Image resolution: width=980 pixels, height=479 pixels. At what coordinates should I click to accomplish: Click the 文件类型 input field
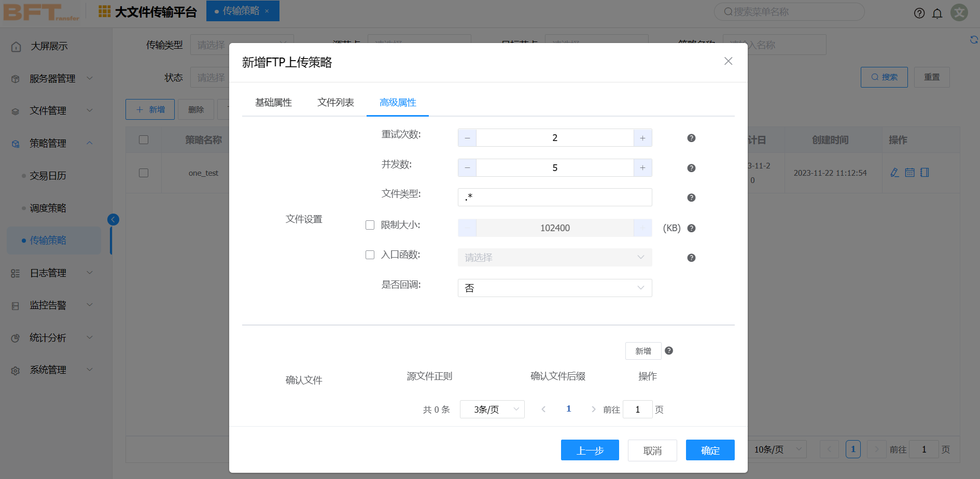(554, 198)
